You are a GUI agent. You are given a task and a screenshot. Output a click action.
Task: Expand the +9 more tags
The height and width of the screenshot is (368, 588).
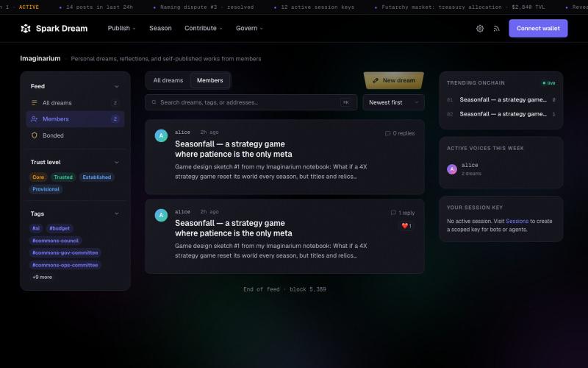[x=42, y=277]
